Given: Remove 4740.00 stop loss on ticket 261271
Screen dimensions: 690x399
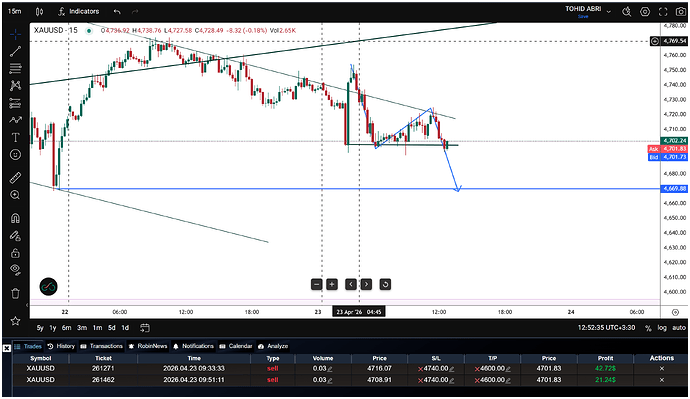Looking at the screenshot, I should pyautogui.click(x=421, y=369).
